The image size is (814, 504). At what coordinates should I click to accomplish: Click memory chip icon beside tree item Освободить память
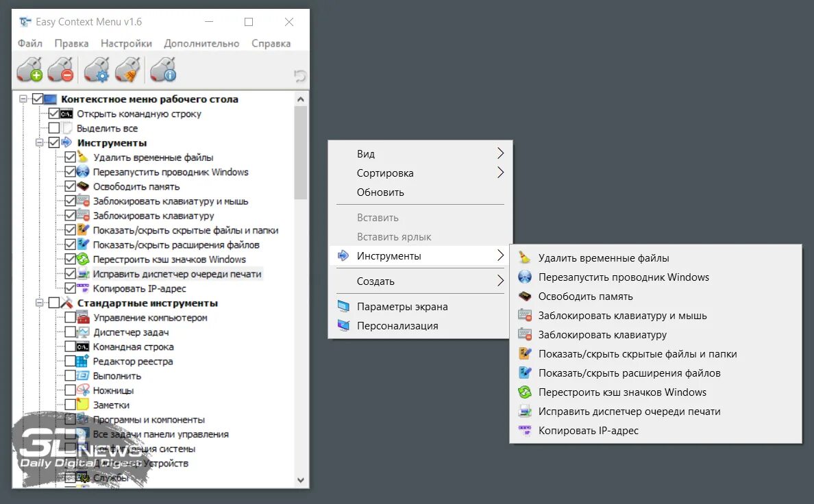pos(83,186)
